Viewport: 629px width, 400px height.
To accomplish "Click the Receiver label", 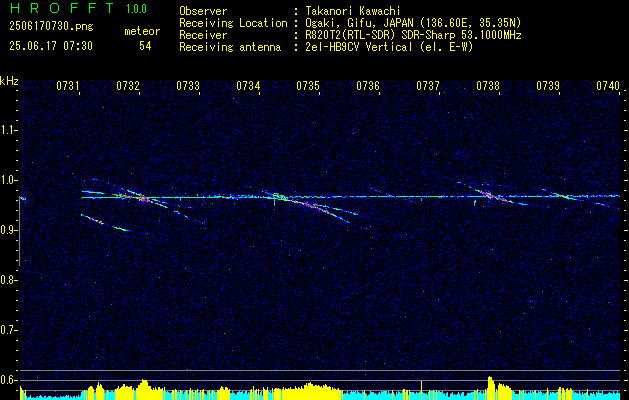I will (203, 35).
